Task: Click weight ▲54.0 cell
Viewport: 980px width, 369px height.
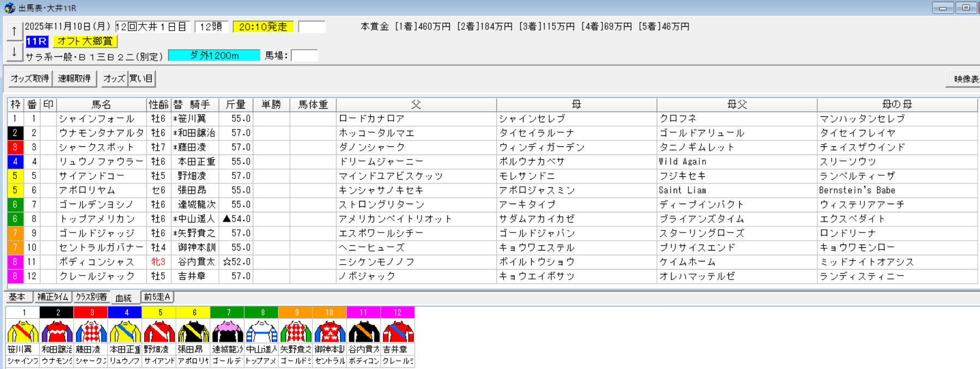Action: pos(236,218)
